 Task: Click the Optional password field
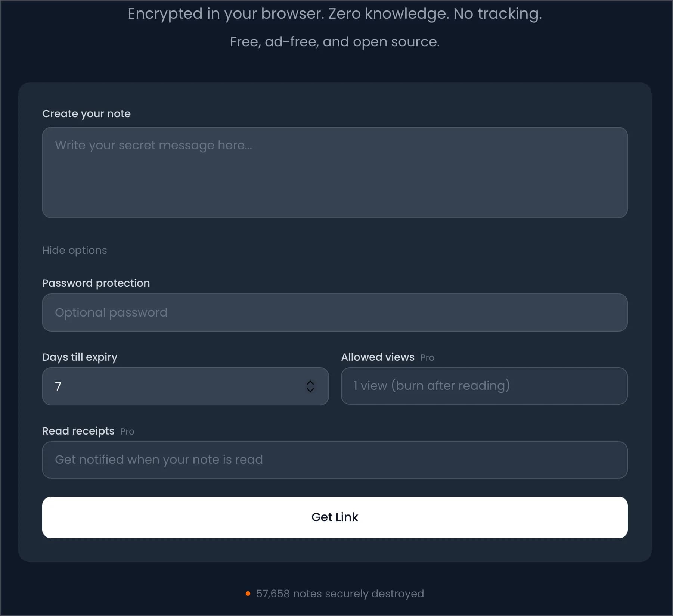click(x=335, y=312)
